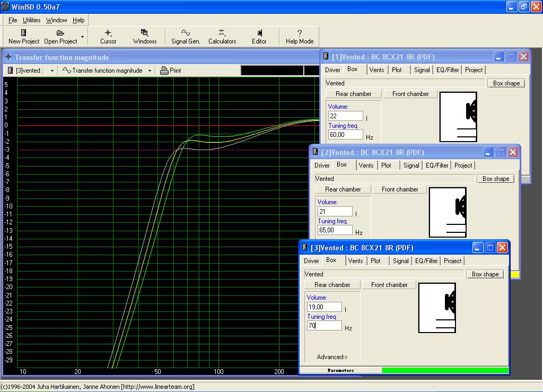Click Tuning freq. field showing 65,00
The width and height of the screenshot is (543, 392).
tap(335, 230)
